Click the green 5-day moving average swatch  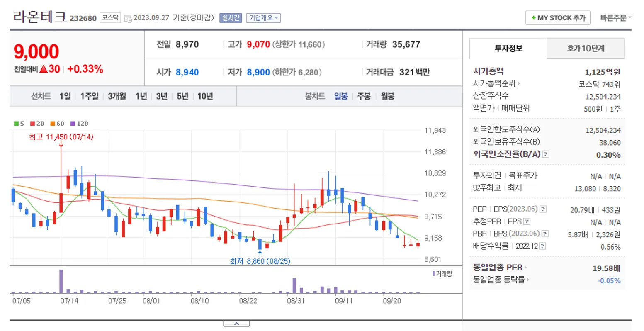pyautogui.click(x=16, y=124)
